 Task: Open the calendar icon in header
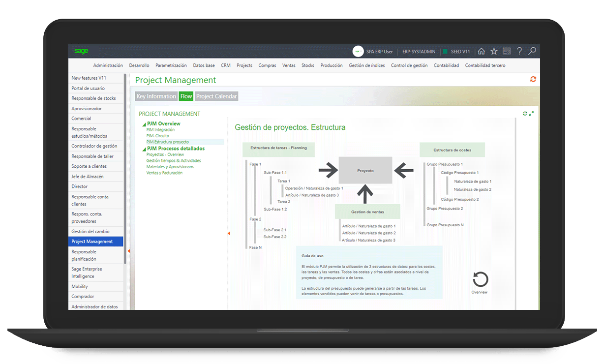(507, 51)
